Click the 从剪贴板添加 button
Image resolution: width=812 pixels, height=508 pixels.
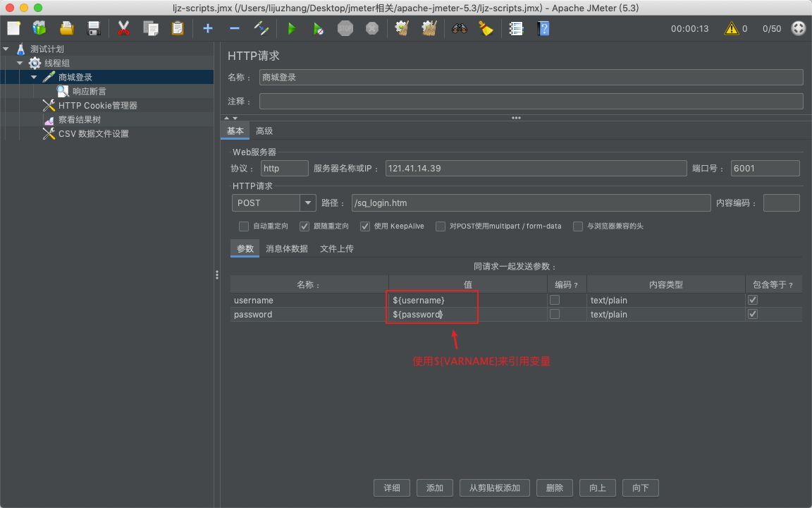click(495, 488)
